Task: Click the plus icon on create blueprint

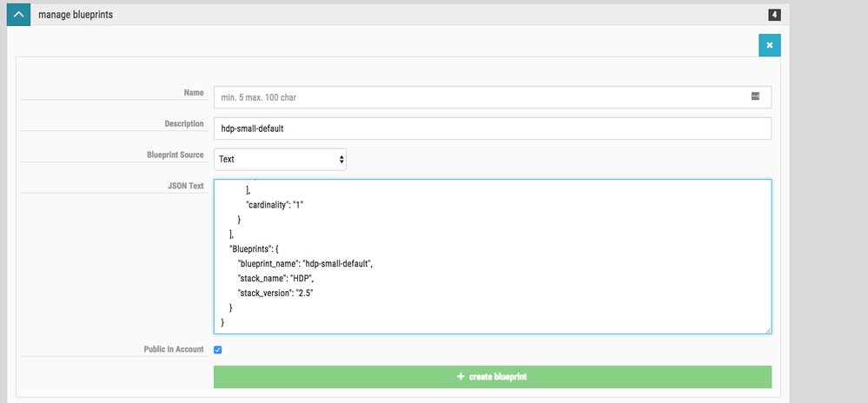Action: 461,377
